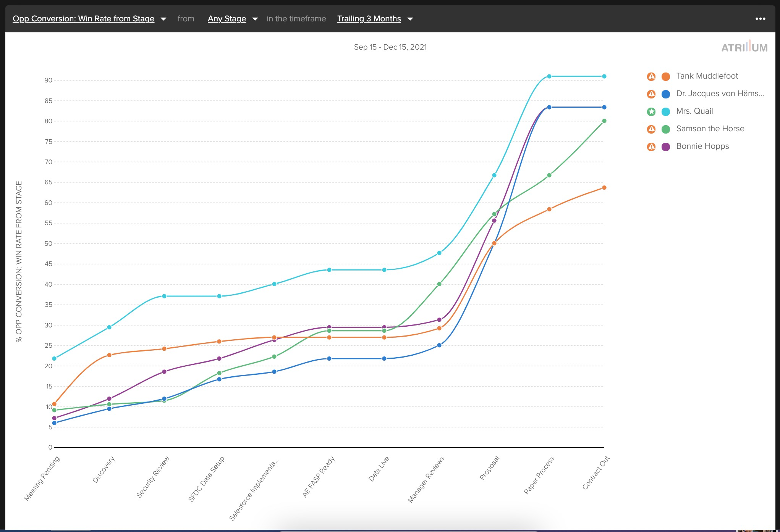The height and width of the screenshot is (532, 780).
Task: Click the 'Opp Conversion: Win Rate from Stage' link
Action: point(84,19)
